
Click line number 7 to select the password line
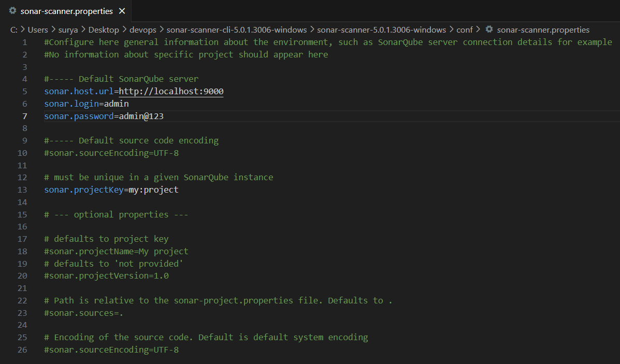(24, 116)
